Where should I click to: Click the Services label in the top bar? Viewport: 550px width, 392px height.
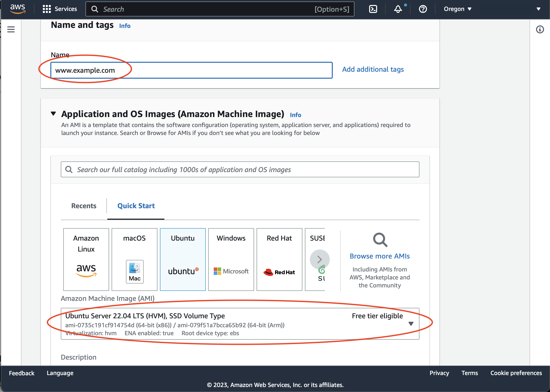66,9
